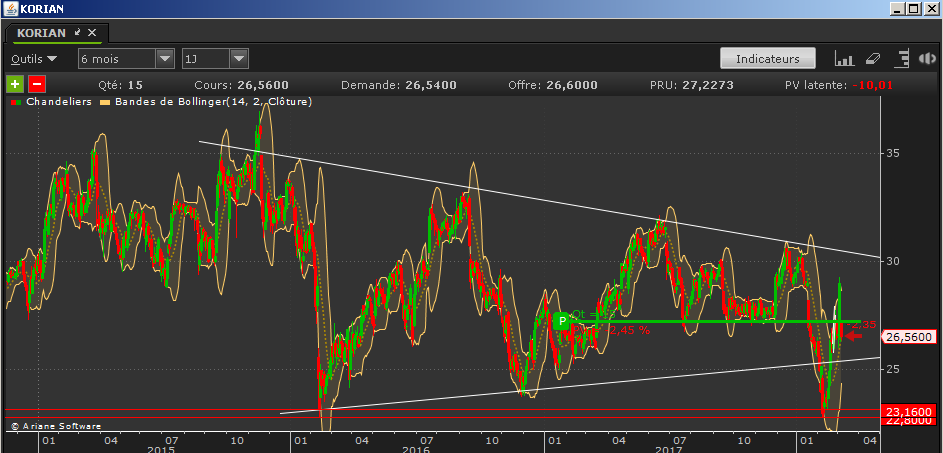
Task: Close the KORIAN tab
Action: click(92, 32)
